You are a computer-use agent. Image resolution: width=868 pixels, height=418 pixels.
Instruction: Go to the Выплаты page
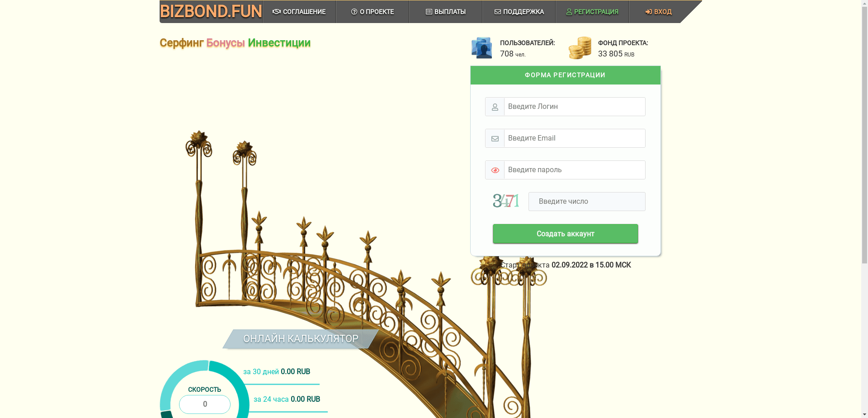point(445,12)
